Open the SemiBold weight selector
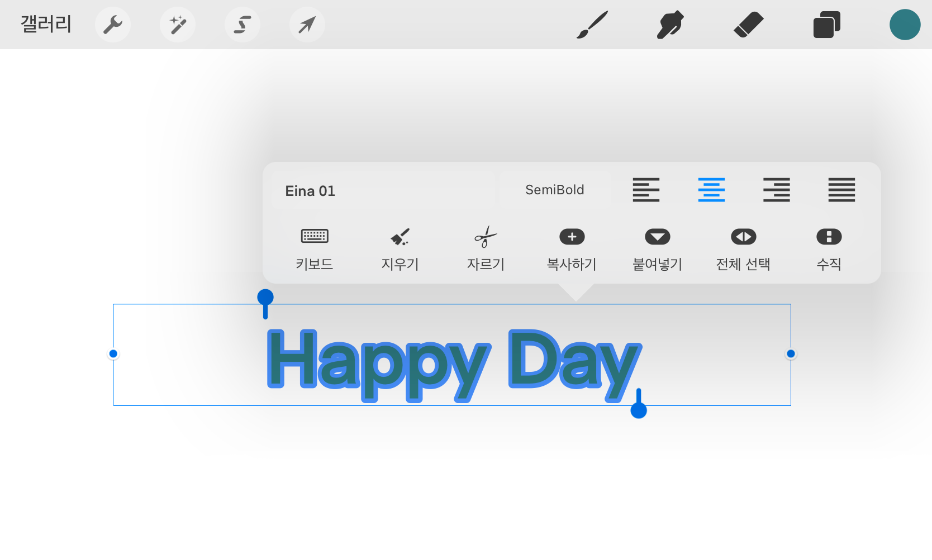 [554, 190]
